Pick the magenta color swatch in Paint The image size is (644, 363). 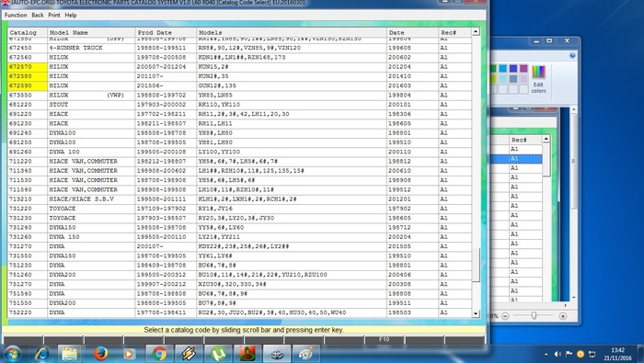pyautogui.click(x=523, y=69)
